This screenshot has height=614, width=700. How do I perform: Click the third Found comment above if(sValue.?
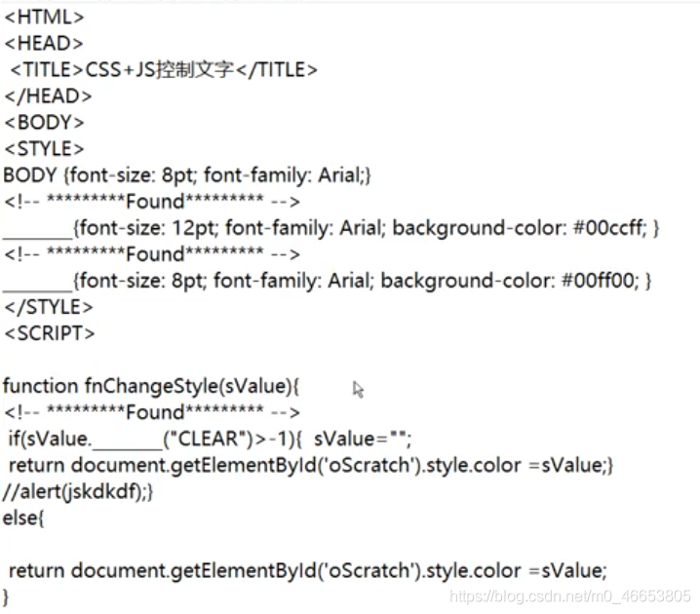152,412
